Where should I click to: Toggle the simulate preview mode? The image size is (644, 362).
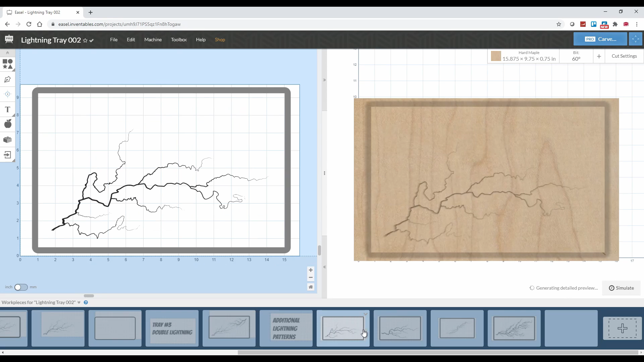point(622,288)
